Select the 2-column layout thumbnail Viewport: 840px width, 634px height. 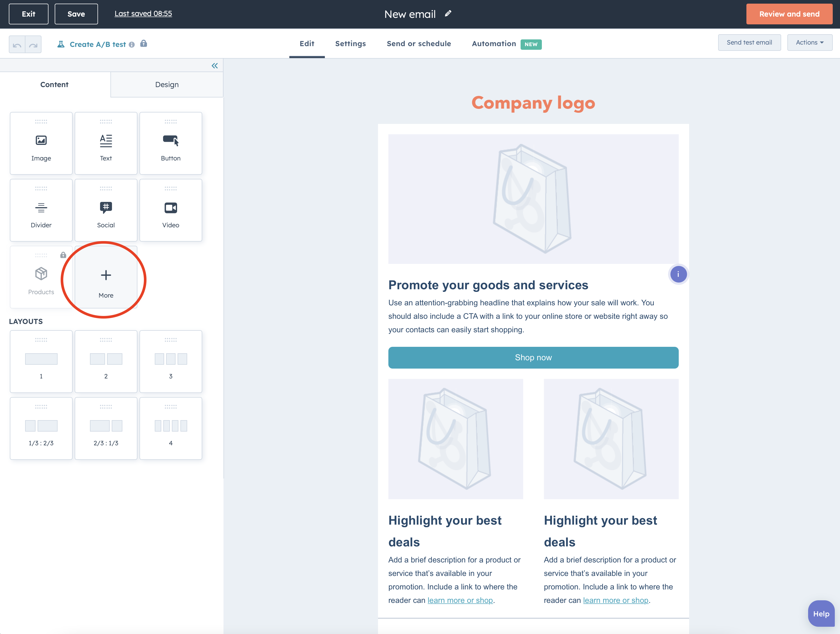(x=106, y=361)
